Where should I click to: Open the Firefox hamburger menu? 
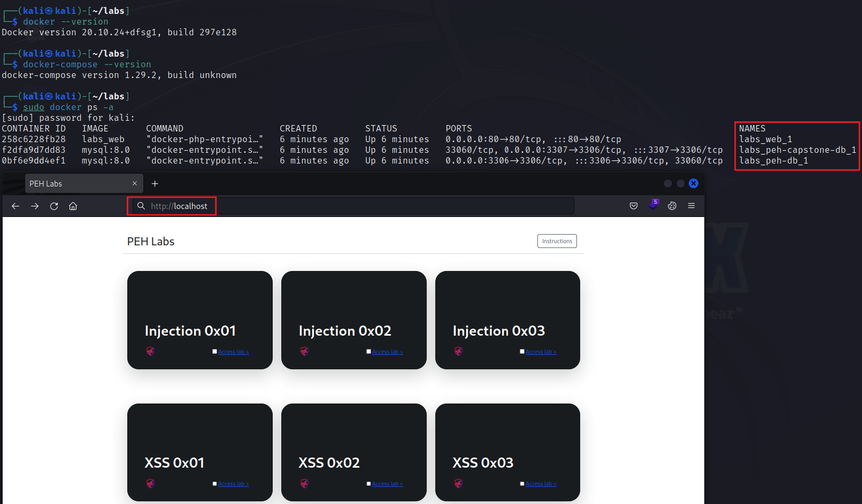[691, 205]
